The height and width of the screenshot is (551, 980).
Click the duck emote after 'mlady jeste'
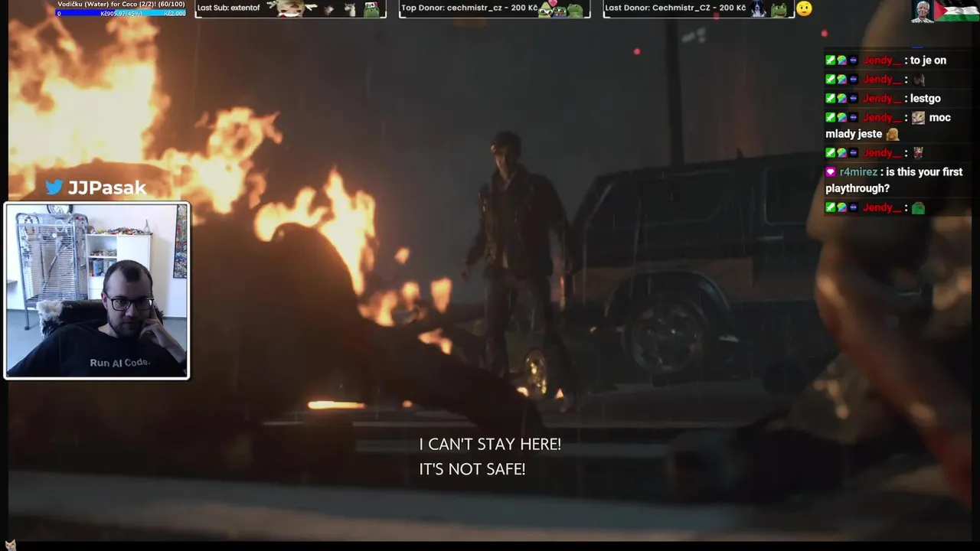[892, 134]
